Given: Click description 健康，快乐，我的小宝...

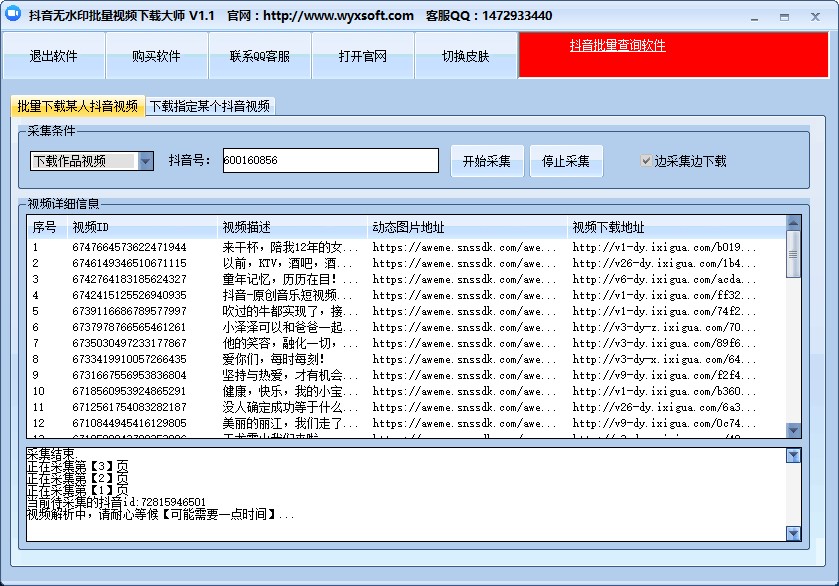Looking at the screenshot, I should pos(290,391).
